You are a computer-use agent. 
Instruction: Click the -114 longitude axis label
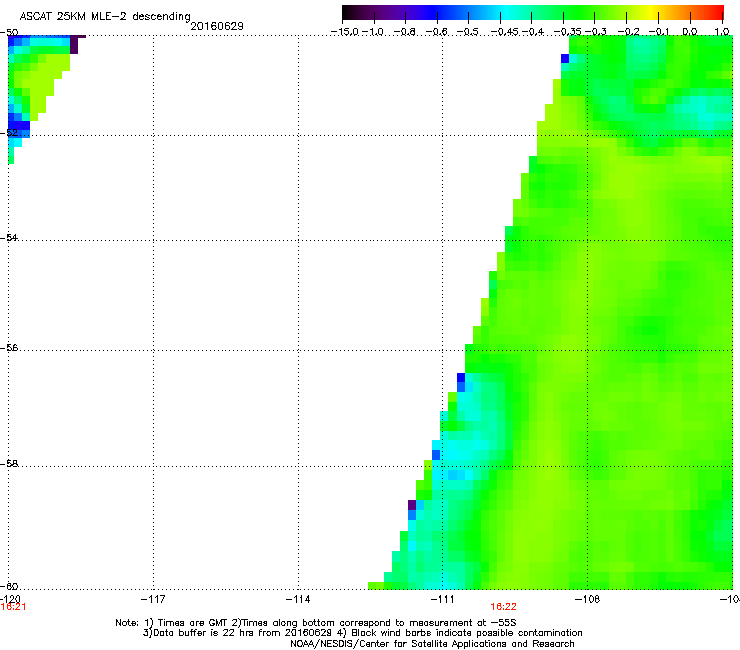coord(298,599)
